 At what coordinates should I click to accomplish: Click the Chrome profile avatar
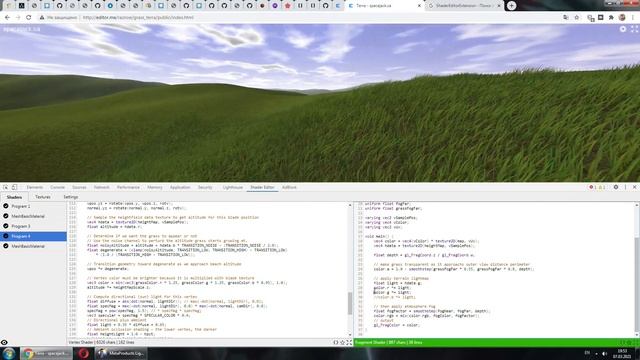(x=622, y=18)
